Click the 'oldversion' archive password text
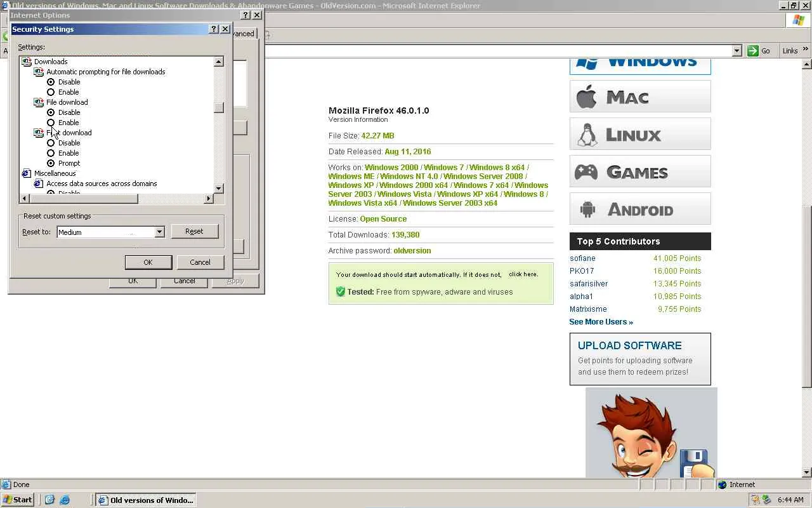This screenshot has height=508, width=812. (x=412, y=250)
